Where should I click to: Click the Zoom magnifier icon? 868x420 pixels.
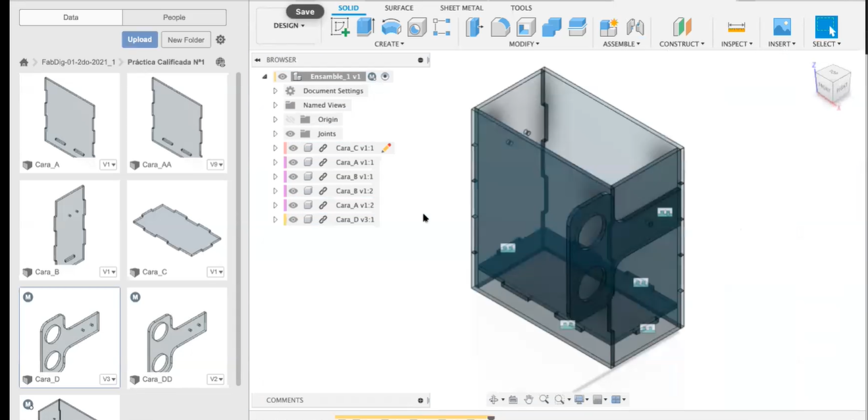click(544, 400)
